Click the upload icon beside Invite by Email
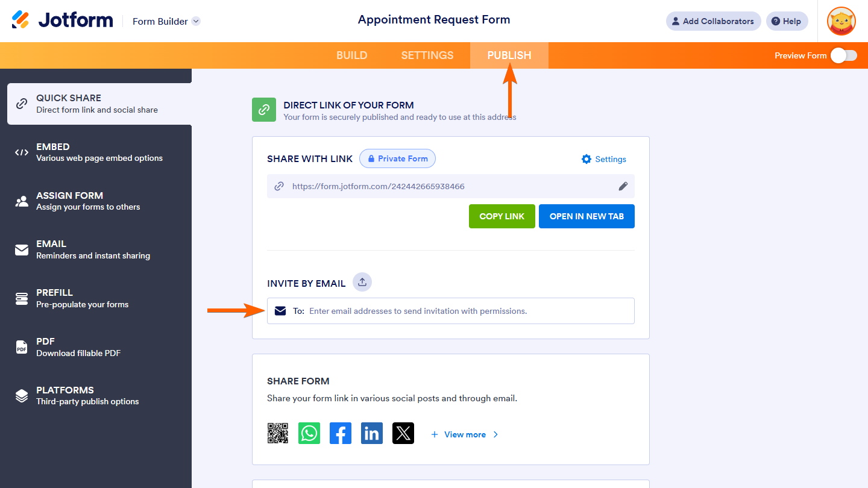868x488 pixels. tap(362, 282)
